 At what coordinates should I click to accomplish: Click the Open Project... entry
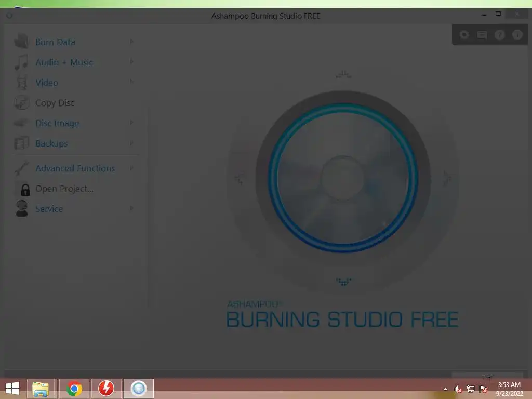click(64, 189)
